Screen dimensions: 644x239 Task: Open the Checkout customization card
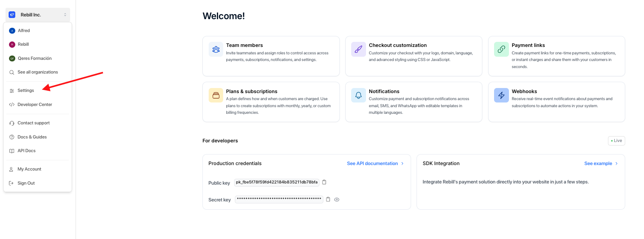(x=414, y=56)
